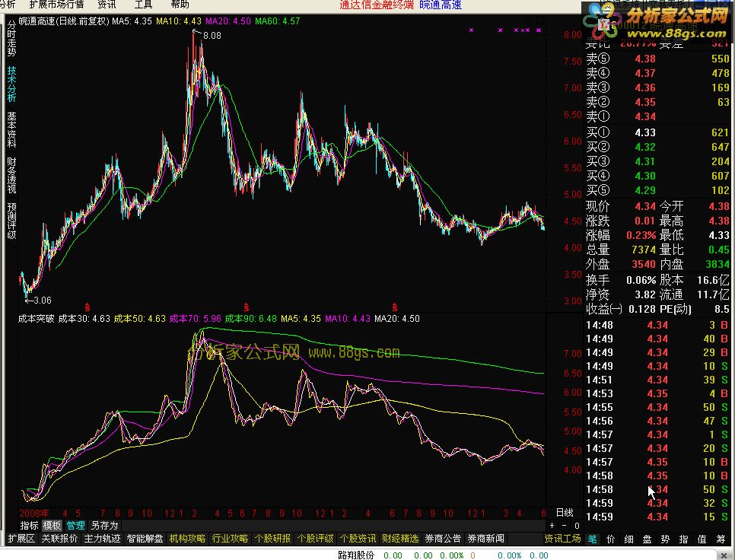Click the 指标 tab below chart
Screen dimensions: 735x560
point(29,526)
